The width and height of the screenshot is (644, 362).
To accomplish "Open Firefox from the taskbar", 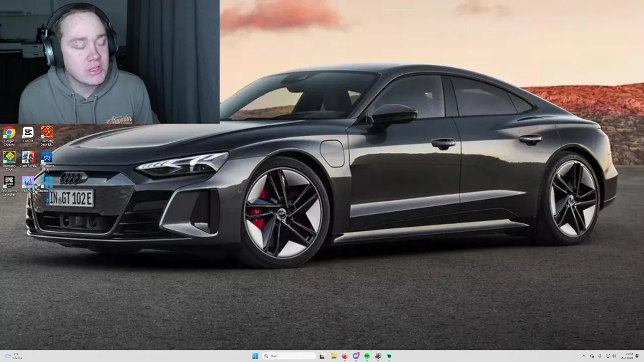I will pyautogui.click(x=345, y=356).
